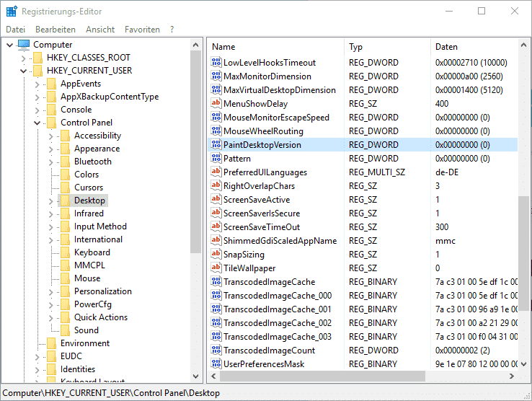Viewport: 532px width, 401px height.
Task: Click the DWORD icon next to Pattern
Action: [216, 158]
